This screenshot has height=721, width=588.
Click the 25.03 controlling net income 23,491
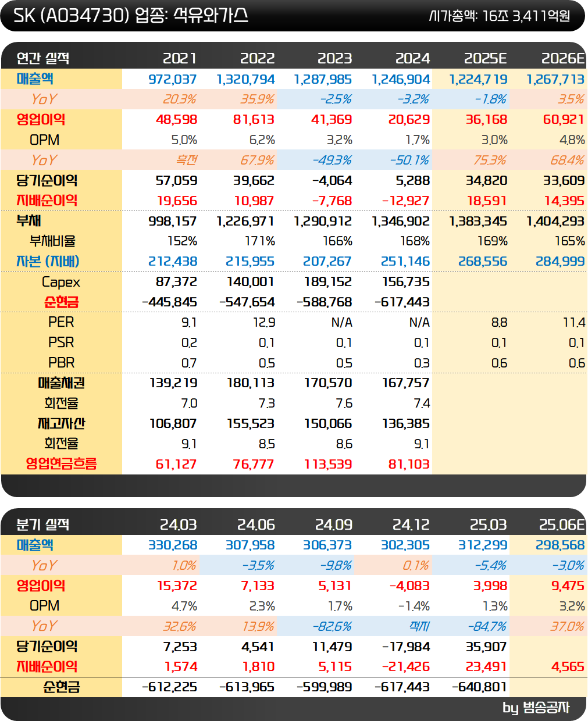[487, 667]
